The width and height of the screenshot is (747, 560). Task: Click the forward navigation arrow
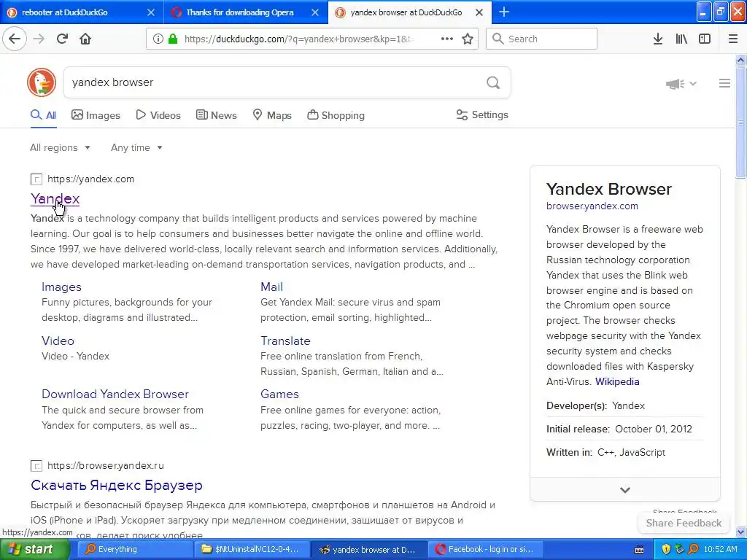point(39,39)
